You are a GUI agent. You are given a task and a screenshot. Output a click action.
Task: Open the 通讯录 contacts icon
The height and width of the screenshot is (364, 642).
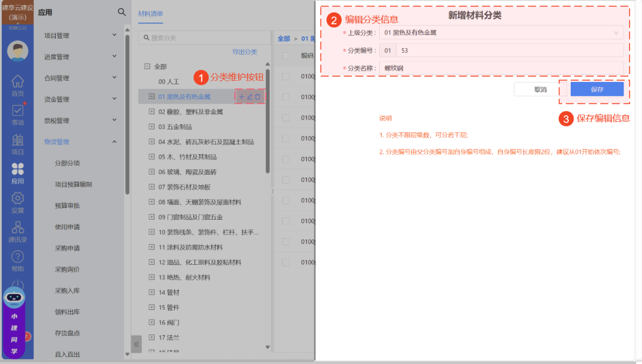pos(18,231)
